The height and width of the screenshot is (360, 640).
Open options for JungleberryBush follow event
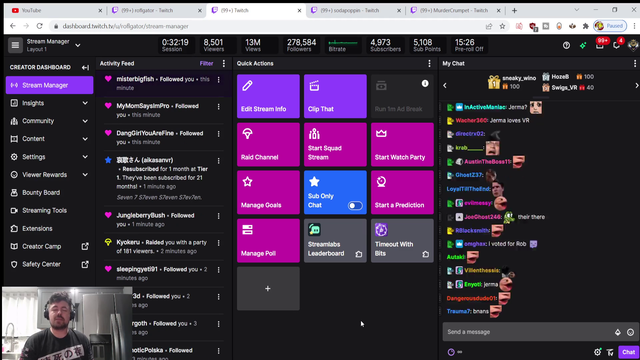(x=219, y=216)
